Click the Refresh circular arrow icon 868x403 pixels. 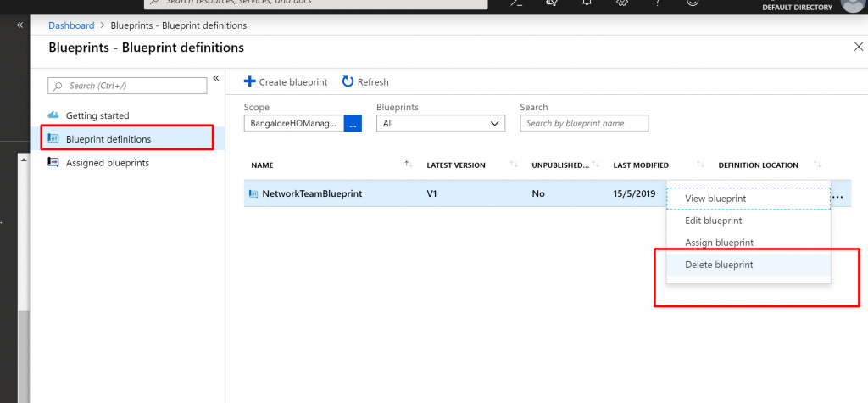(x=348, y=81)
